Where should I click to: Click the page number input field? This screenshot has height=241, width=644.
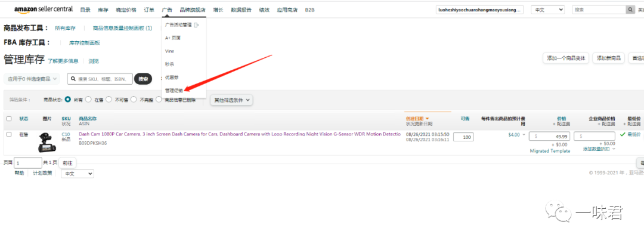pos(28,163)
